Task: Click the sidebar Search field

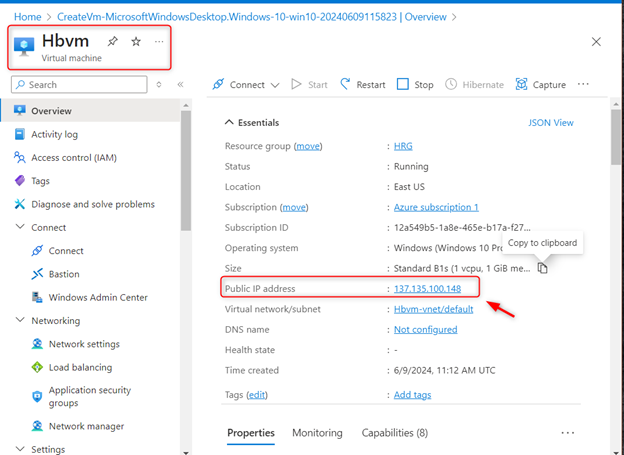Action: point(90,85)
